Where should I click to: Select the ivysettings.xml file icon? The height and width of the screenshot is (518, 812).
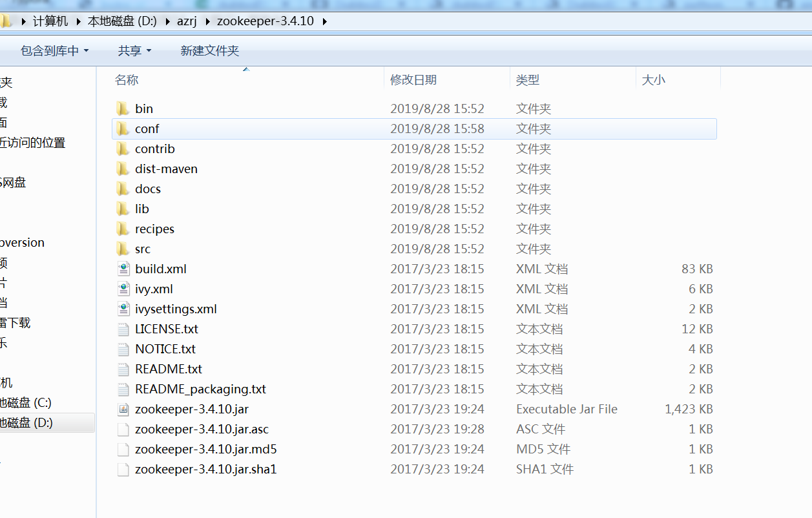click(x=123, y=309)
